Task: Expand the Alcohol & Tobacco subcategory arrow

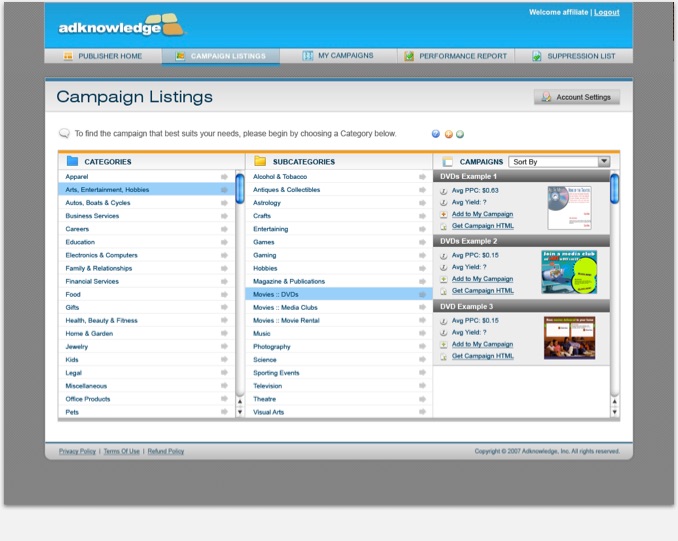Action: [x=422, y=176]
